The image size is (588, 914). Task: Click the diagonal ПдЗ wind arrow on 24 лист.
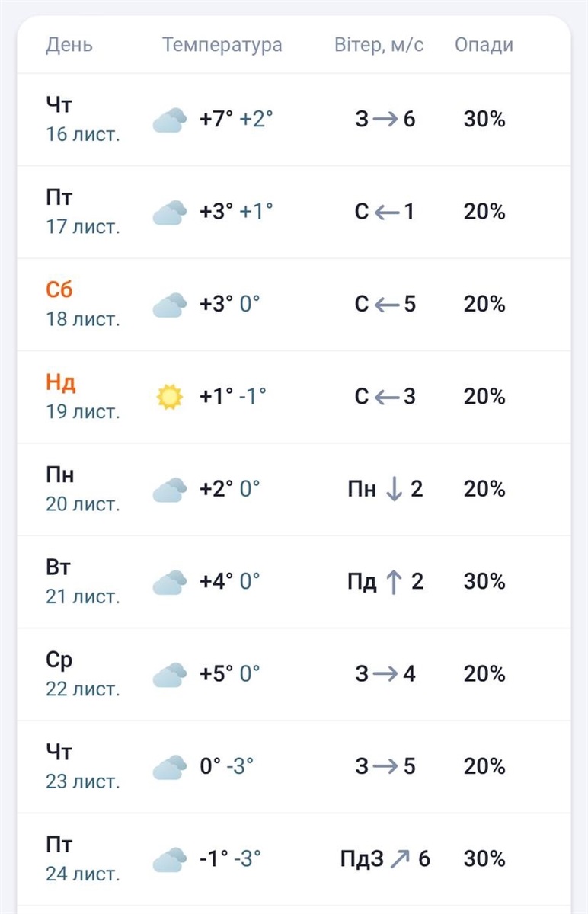pyautogui.click(x=400, y=859)
